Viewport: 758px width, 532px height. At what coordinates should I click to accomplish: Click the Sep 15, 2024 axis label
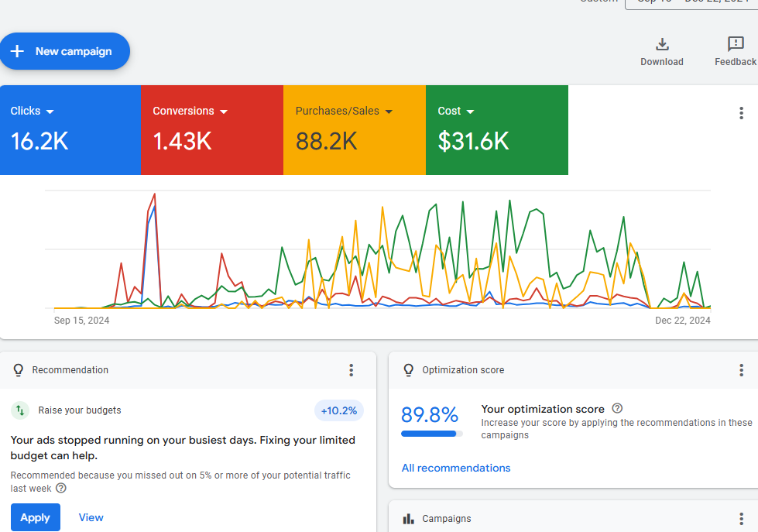pos(82,320)
